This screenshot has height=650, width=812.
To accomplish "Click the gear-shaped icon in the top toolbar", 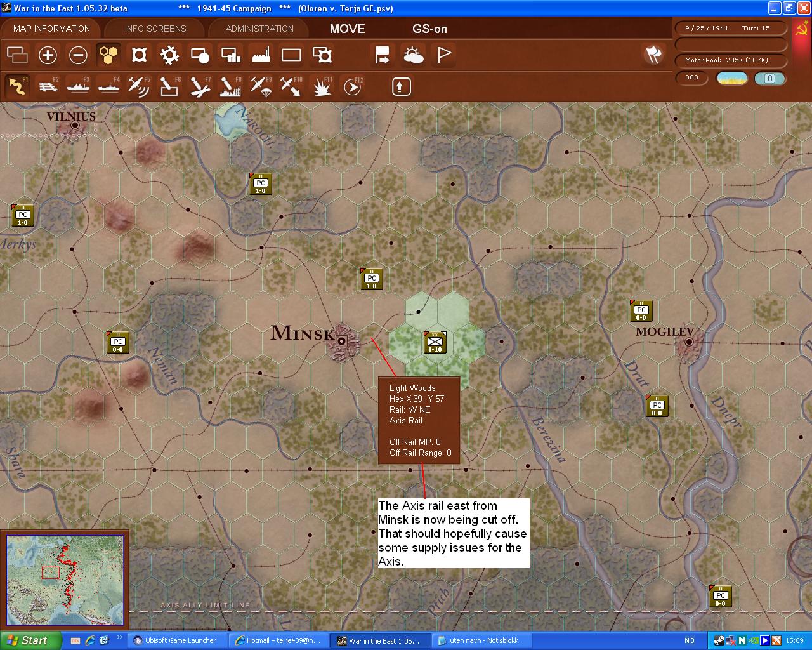I will click(x=169, y=55).
